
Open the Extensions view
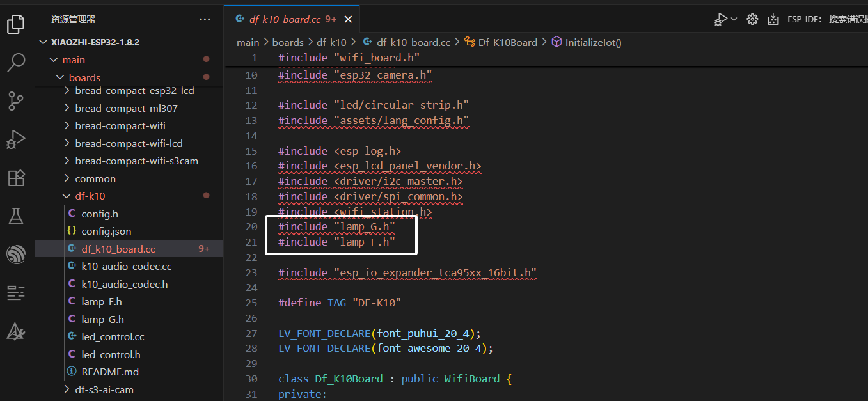[x=16, y=178]
